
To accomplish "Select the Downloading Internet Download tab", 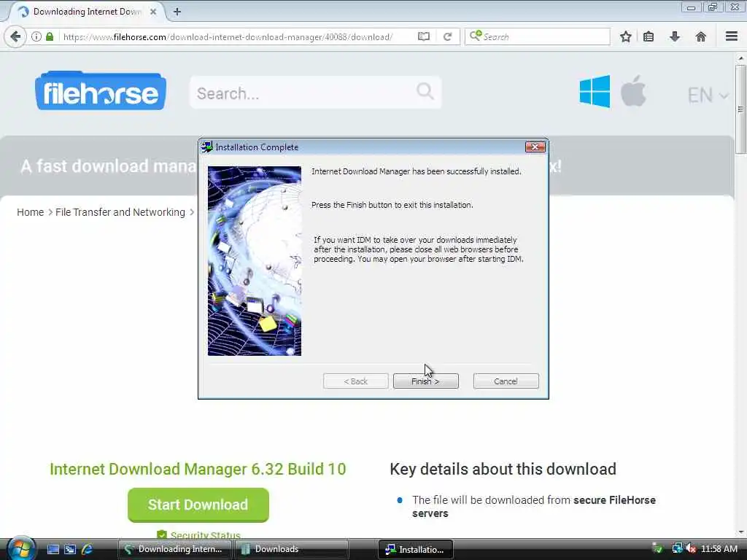I will [86, 12].
